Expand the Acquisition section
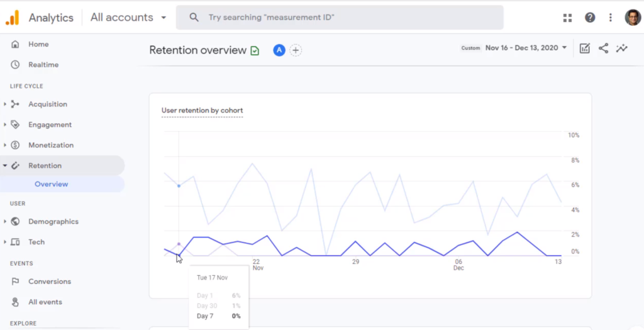 pyautogui.click(x=47, y=105)
